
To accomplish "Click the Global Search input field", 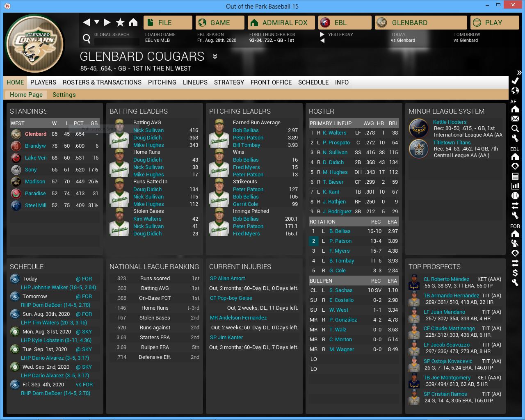I will 116,41.
